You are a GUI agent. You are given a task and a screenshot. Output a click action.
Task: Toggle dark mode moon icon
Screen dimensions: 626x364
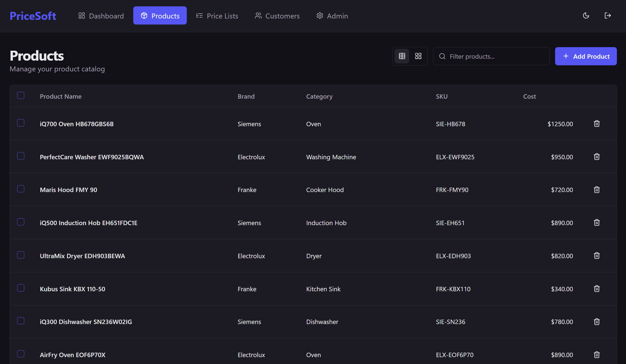point(586,16)
